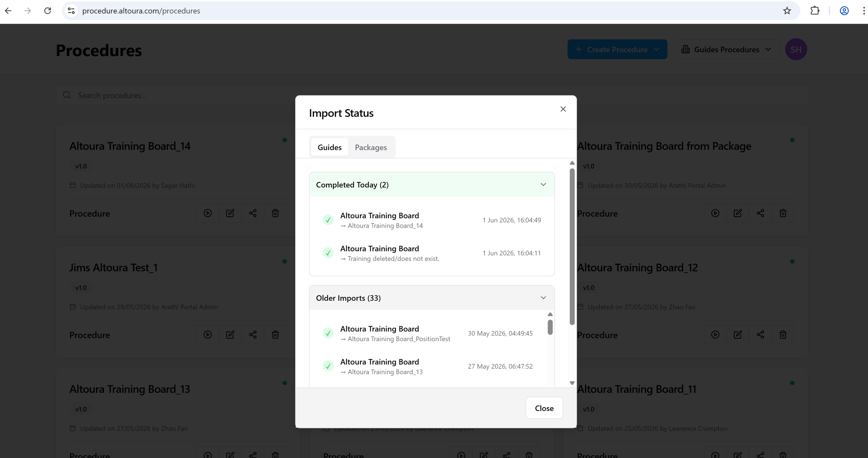Click down arrow of dialog scrollbar
Image resolution: width=868 pixels, height=458 pixels.
(x=572, y=383)
